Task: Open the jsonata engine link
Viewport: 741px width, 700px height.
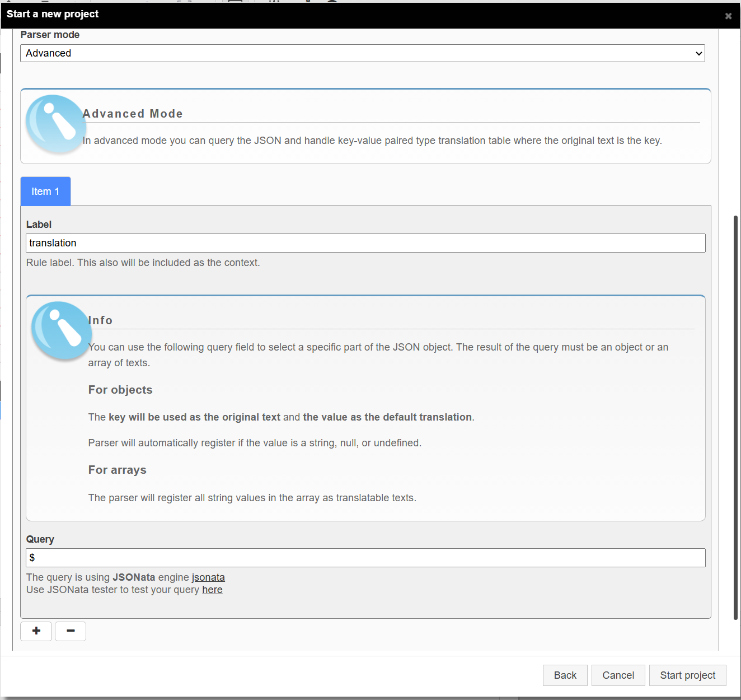Action: coord(208,577)
